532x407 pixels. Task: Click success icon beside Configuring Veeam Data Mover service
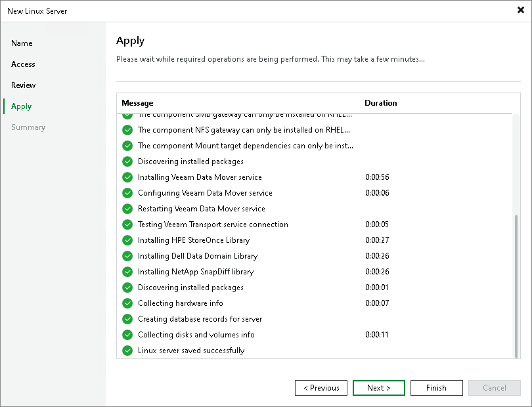tap(127, 193)
